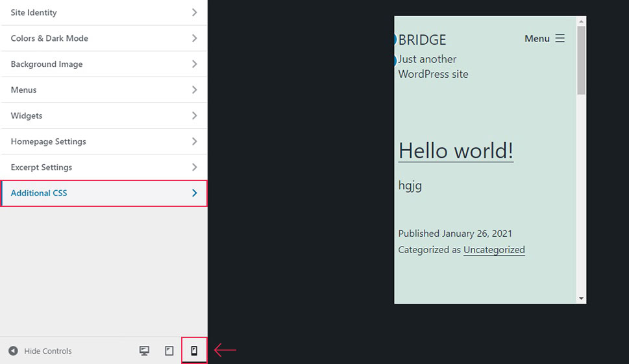Expand Additional CSS chevron arrow
Image resolution: width=629 pixels, height=364 pixels.
[x=195, y=193]
